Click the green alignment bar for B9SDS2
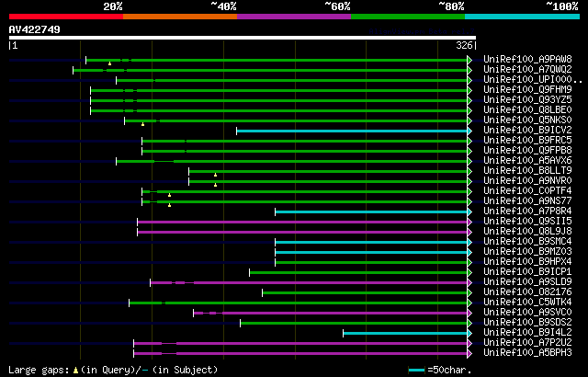 [354, 324]
